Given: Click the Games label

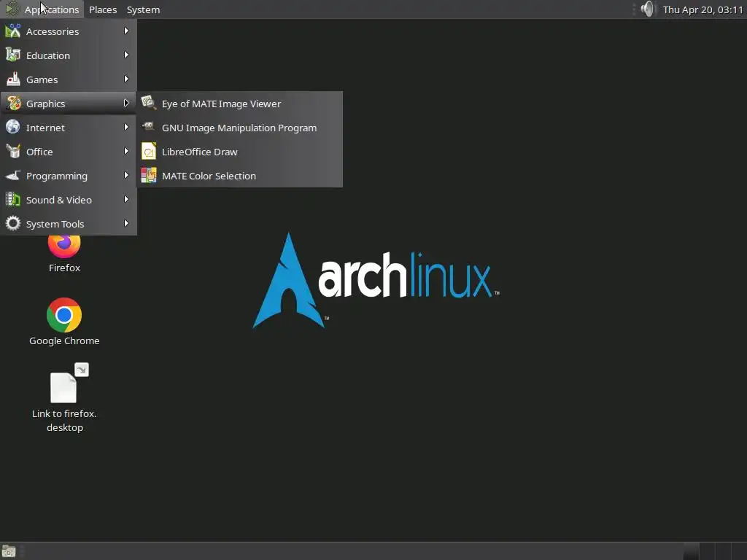Looking at the screenshot, I should point(42,79).
